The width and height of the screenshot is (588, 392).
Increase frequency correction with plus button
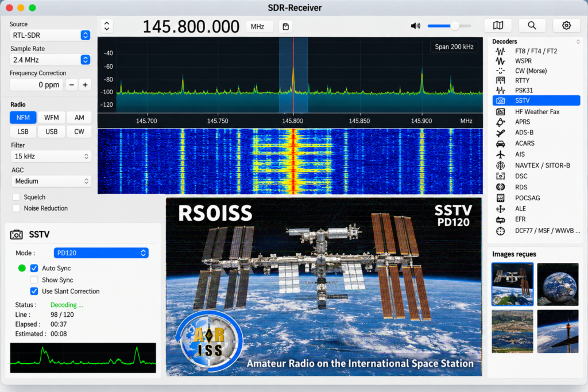tap(85, 85)
